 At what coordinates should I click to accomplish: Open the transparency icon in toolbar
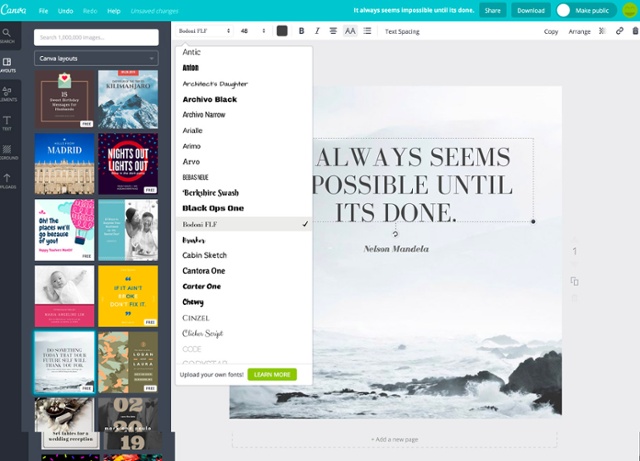[x=602, y=31]
